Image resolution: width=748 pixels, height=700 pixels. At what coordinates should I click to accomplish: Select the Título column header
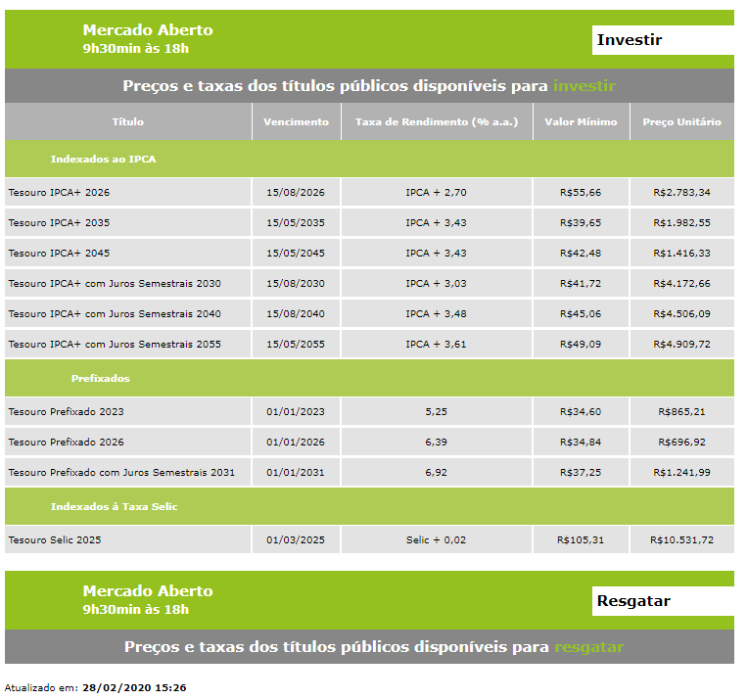(x=128, y=122)
